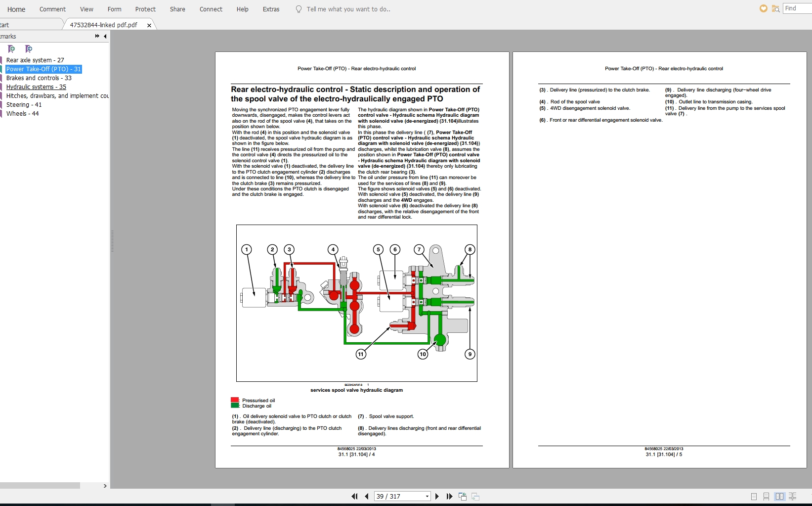Click the red Pressurised oil legend swatch
The height and width of the screenshot is (506, 812).
[x=235, y=400]
